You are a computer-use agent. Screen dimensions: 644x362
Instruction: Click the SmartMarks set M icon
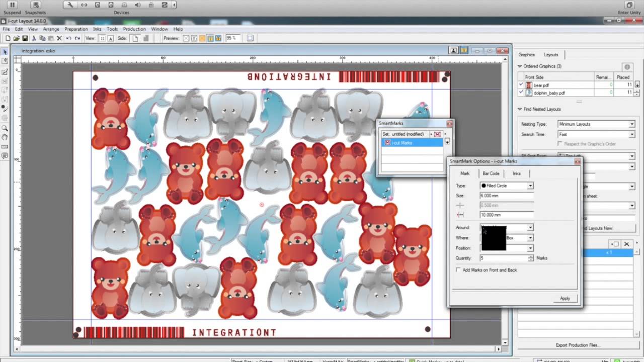(437, 134)
